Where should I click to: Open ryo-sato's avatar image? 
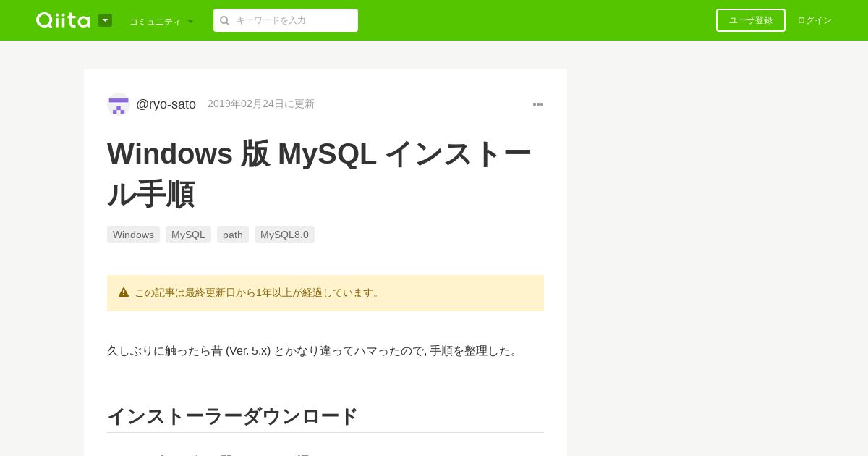click(119, 104)
